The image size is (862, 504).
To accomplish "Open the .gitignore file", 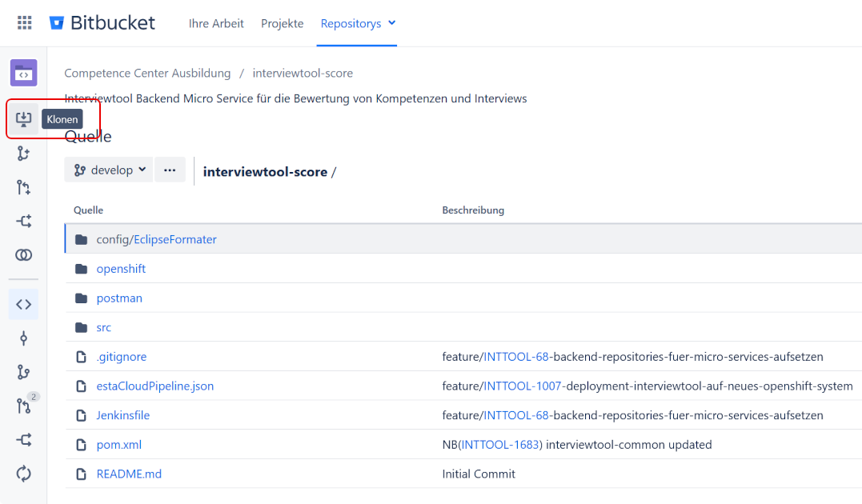I will point(122,357).
